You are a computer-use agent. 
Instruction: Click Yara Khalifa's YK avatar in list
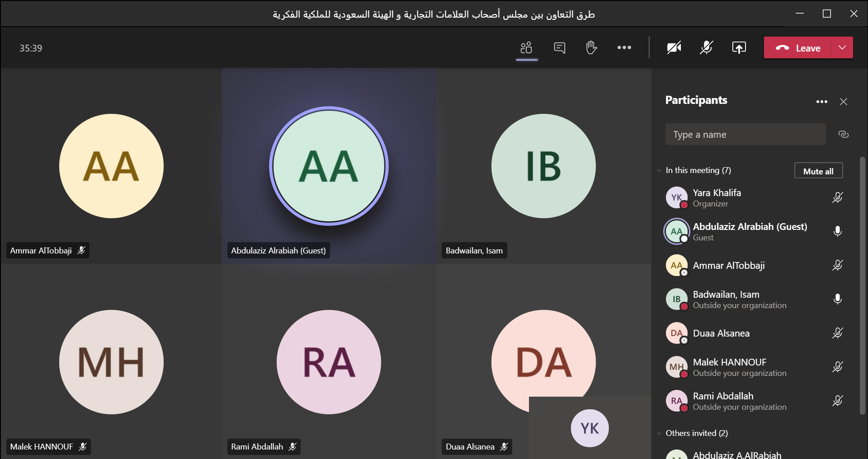(676, 197)
